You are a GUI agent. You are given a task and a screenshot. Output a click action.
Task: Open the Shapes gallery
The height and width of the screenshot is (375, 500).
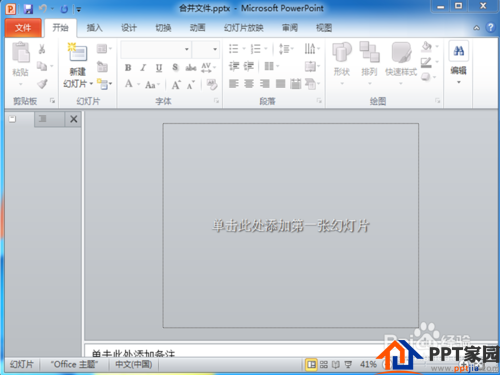tap(342, 63)
